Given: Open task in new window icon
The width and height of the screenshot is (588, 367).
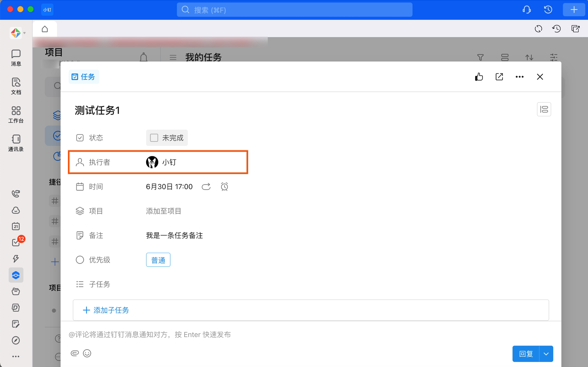Looking at the screenshot, I should point(499,77).
